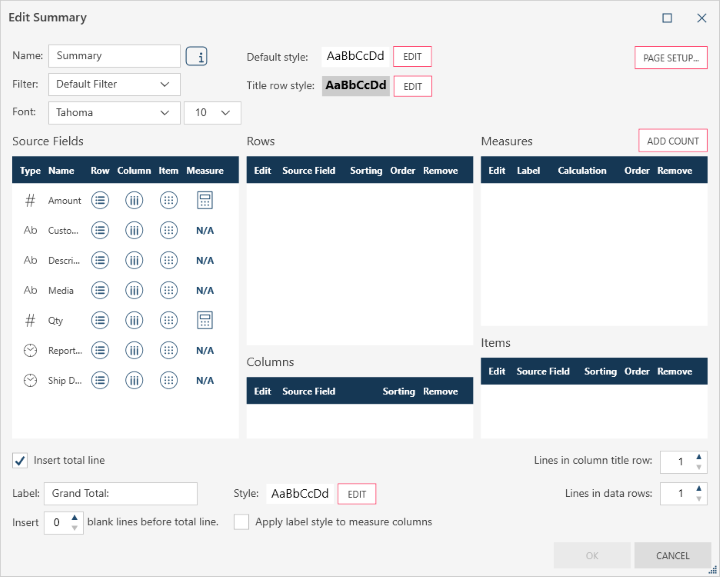Click the Sorting header in Rows table
The width and height of the screenshot is (720, 577).
[x=366, y=171]
